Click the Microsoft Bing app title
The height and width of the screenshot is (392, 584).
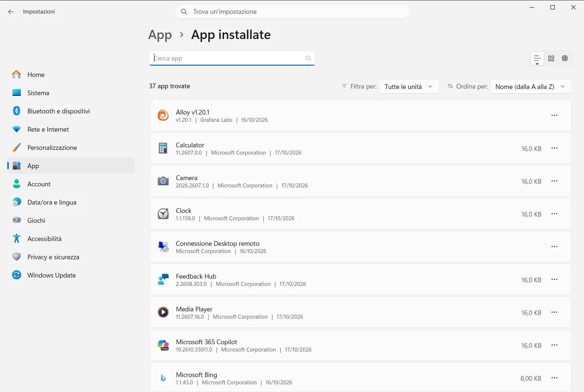click(196, 375)
